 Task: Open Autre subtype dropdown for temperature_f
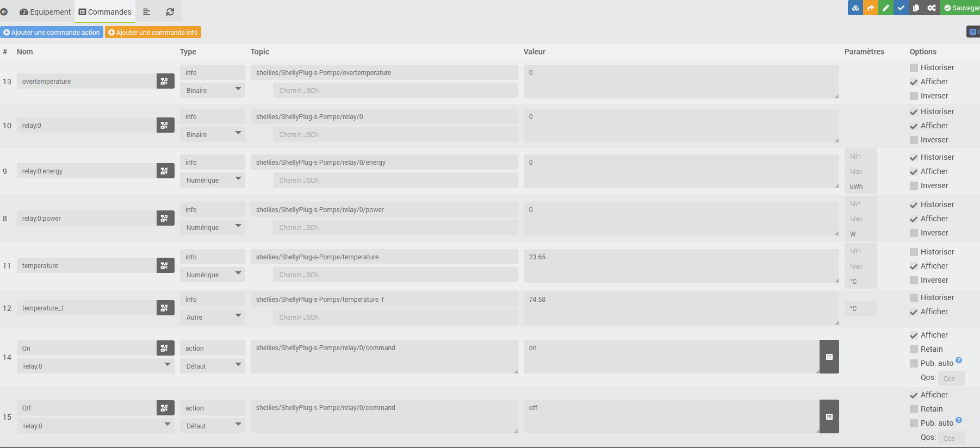(x=213, y=317)
